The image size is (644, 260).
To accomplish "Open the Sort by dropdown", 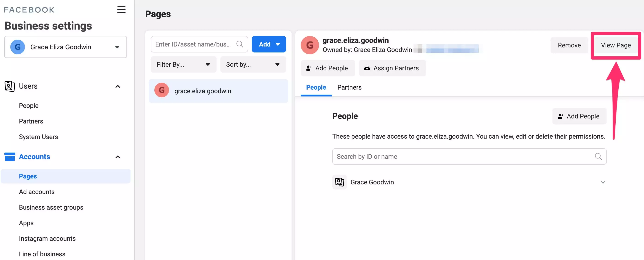I will pyautogui.click(x=253, y=65).
